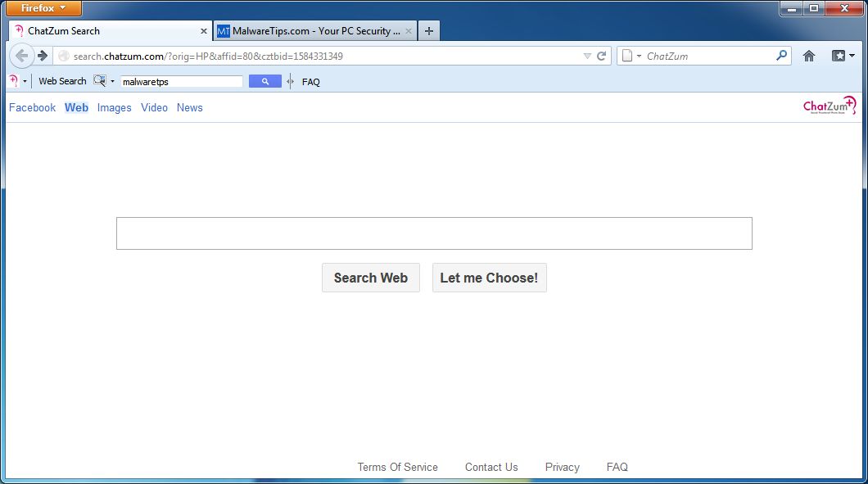
Task: Switch to the MalwareTips.com tab
Action: [x=315, y=31]
